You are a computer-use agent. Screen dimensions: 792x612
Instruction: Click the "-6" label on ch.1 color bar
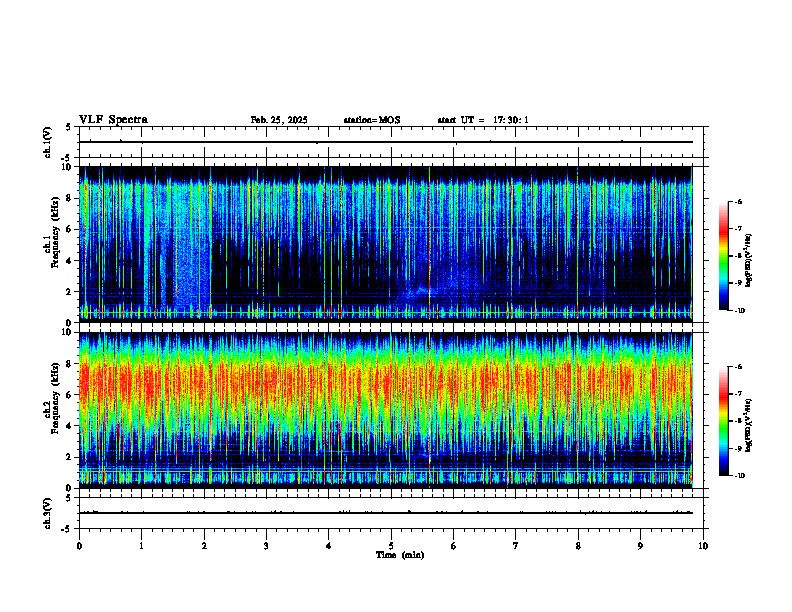(738, 201)
